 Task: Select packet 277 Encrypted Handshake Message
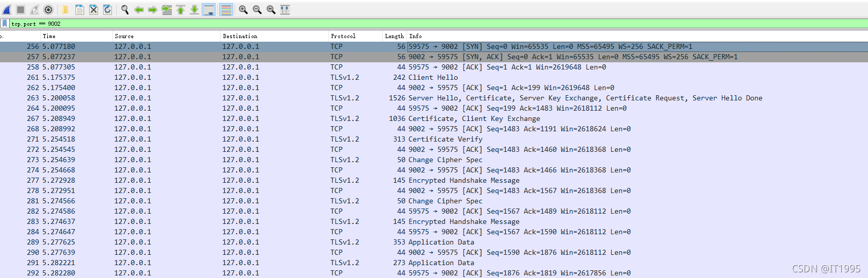(434, 180)
